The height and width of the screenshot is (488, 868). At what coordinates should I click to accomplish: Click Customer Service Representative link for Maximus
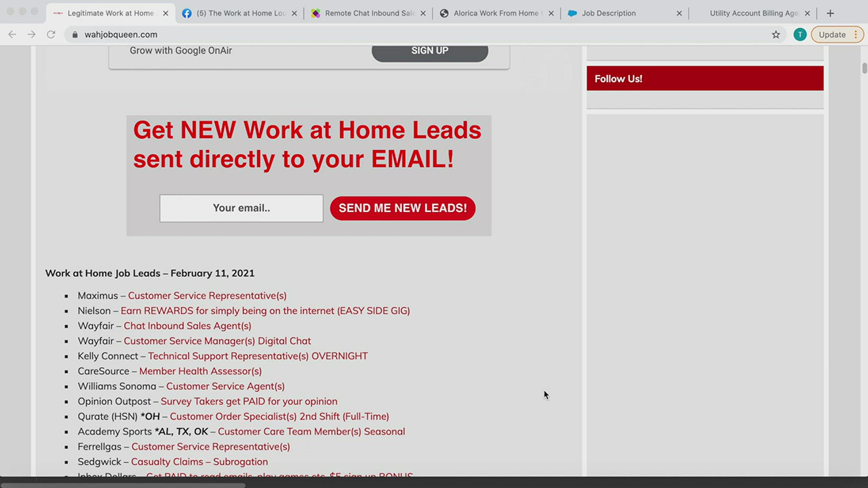207,296
